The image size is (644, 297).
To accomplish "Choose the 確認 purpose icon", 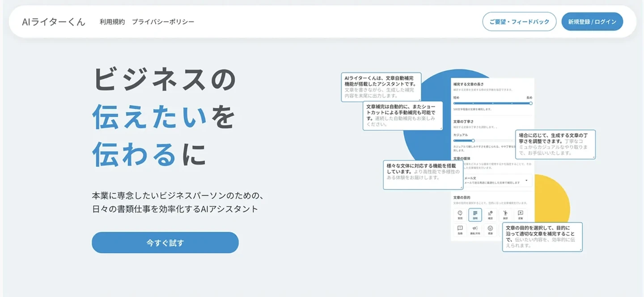I will pos(491,215).
